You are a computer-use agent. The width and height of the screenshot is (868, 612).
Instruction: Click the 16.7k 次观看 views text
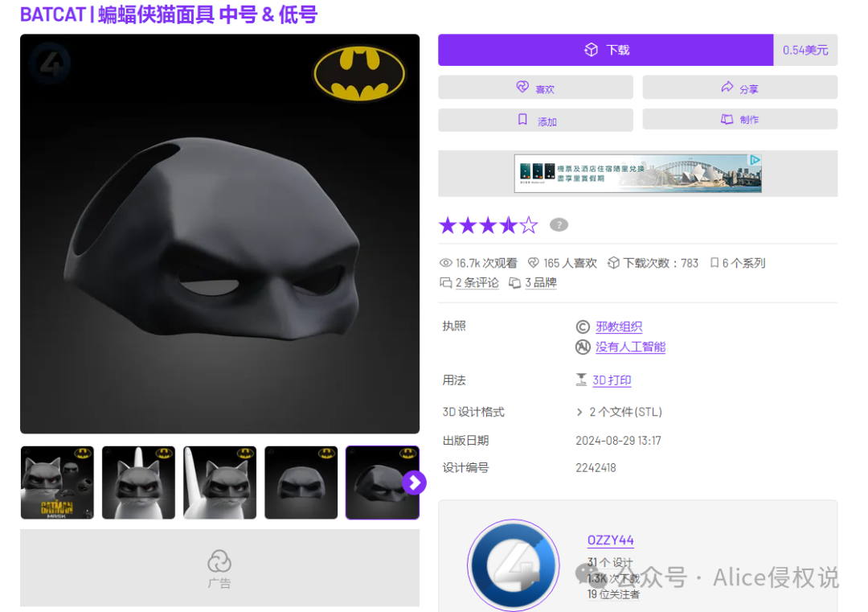[486, 263]
